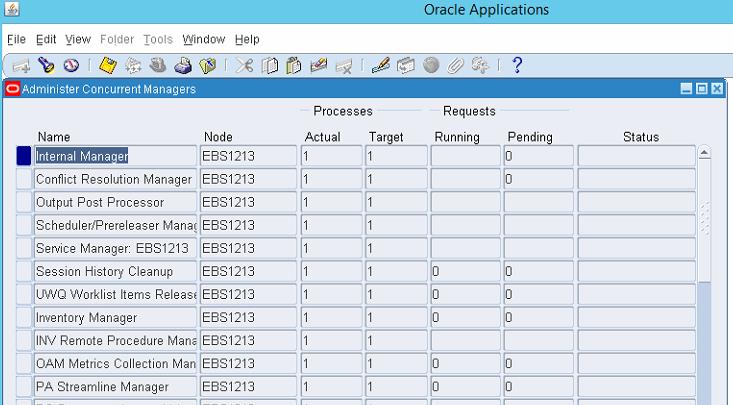Open the Edit menu
Screen dimensions: 733x405
click(46, 39)
